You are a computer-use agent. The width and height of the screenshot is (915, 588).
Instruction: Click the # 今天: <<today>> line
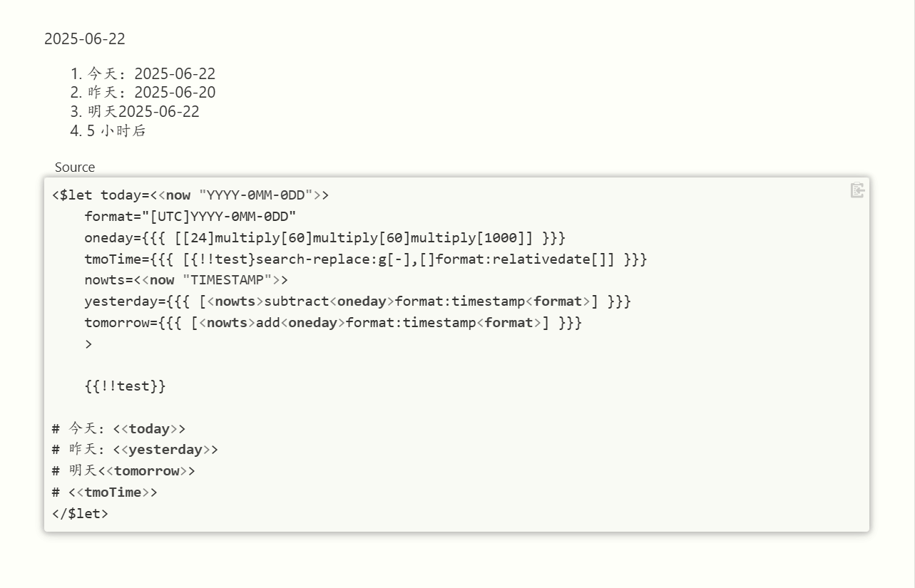coord(118,429)
